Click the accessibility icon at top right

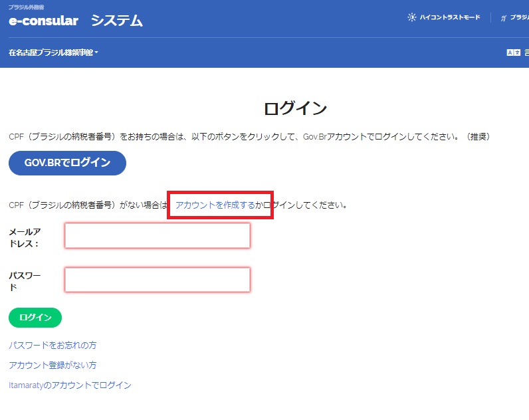coord(504,18)
